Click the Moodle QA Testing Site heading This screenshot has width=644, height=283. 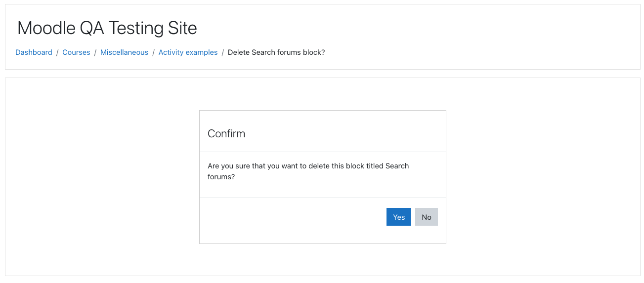[107, 28]
